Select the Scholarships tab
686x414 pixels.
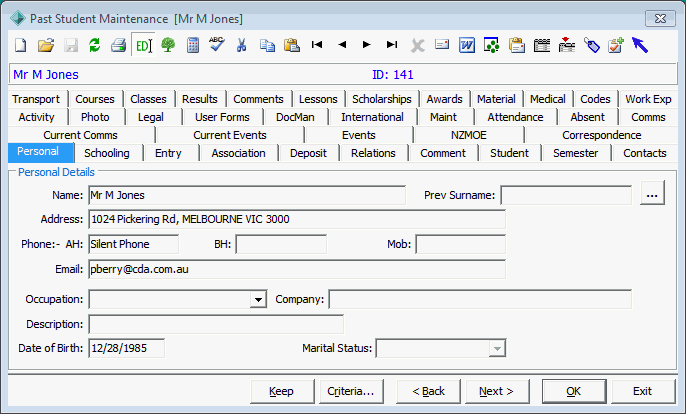(x=382, y=99)
